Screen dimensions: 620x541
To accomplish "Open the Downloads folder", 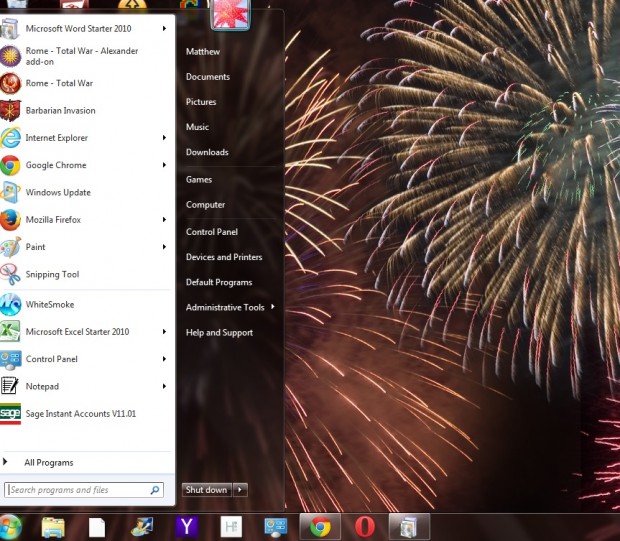I will coord(207,152).
